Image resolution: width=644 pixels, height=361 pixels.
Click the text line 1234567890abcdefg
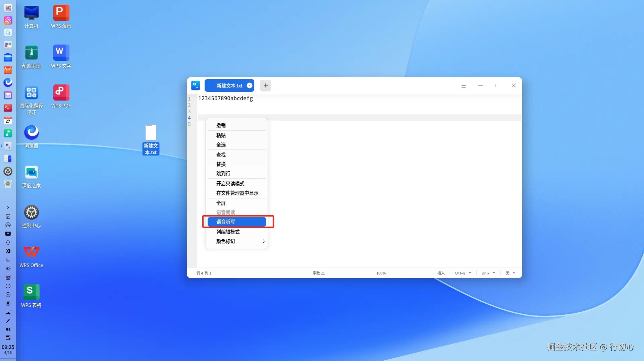tap(226, 98)
